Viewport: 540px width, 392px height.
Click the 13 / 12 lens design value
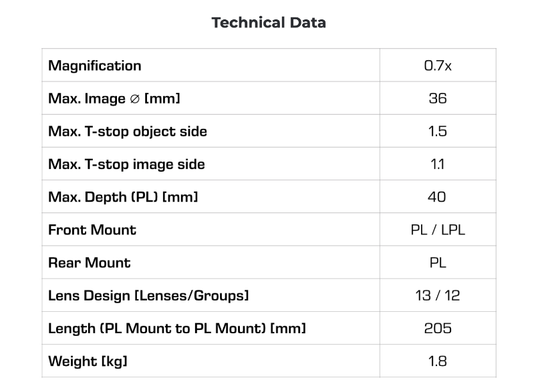pyautogui.click(x=438, y=295)
